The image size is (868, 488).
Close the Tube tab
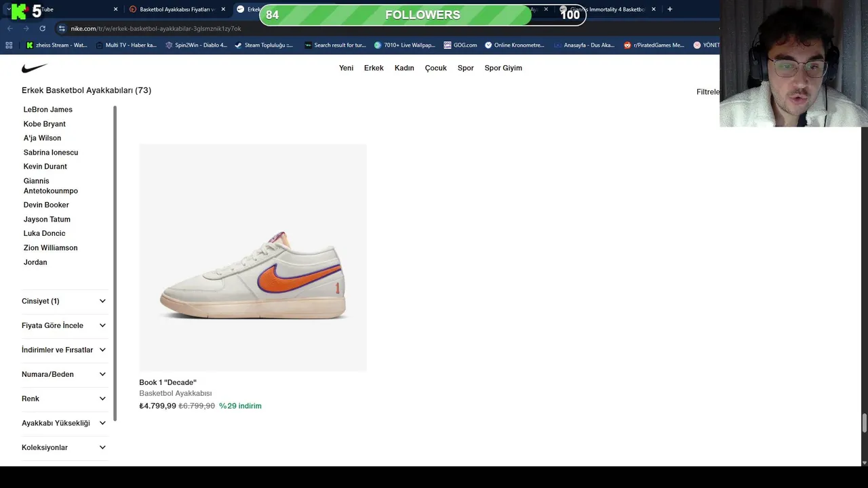pos(115,9)
